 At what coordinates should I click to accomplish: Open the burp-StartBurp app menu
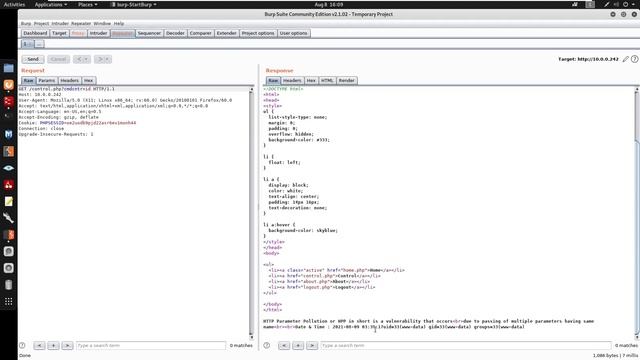133,4
